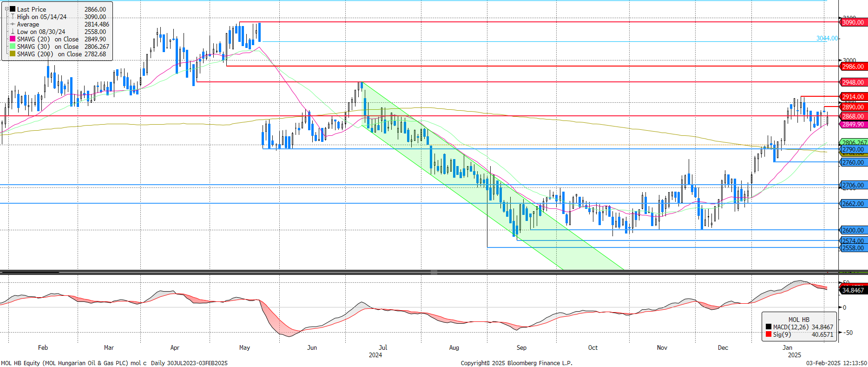Click the 'Jan 2025' label on time axis
Screen dimensions: 868x367
(x=791, y=351)
